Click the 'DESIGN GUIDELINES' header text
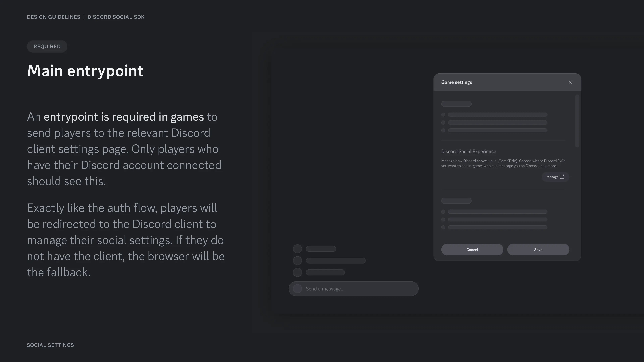 click(x=53, y=17)
